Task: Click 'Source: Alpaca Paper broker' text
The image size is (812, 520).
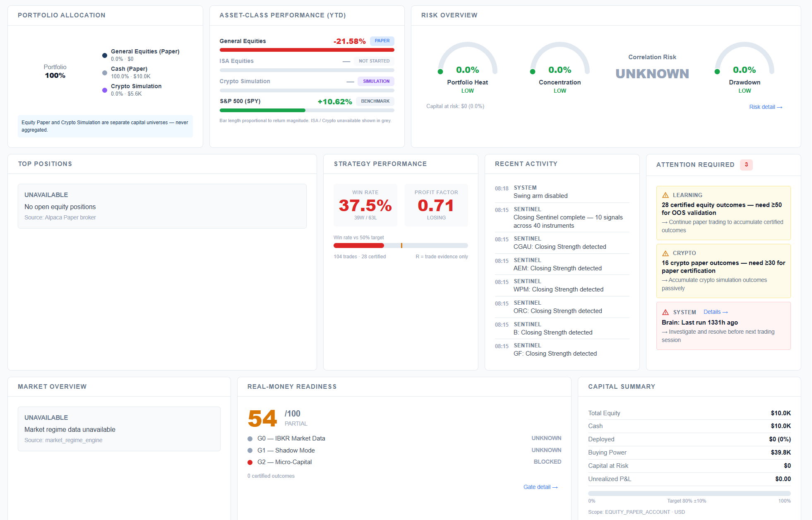Action: [x=60, y=217]
